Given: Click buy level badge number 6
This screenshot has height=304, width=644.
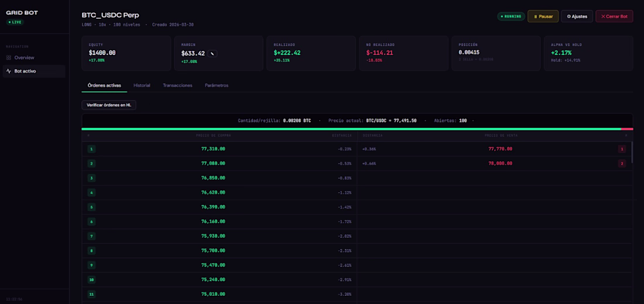Looking at the screenshot, I should click(91, 221).
